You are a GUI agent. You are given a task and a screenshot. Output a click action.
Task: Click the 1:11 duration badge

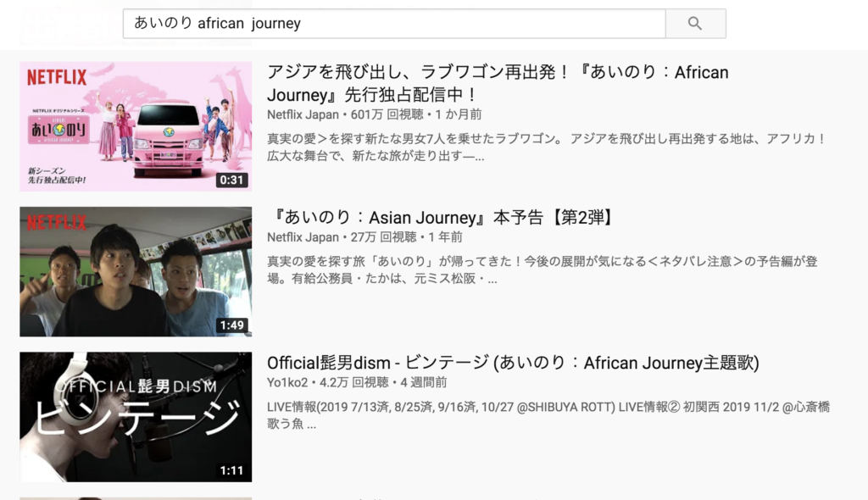point(231,470)
